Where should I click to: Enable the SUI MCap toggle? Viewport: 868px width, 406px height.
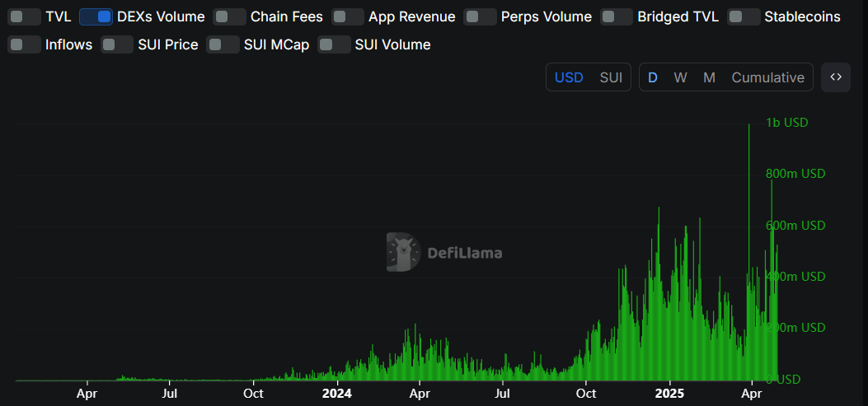tap(223, 44)
